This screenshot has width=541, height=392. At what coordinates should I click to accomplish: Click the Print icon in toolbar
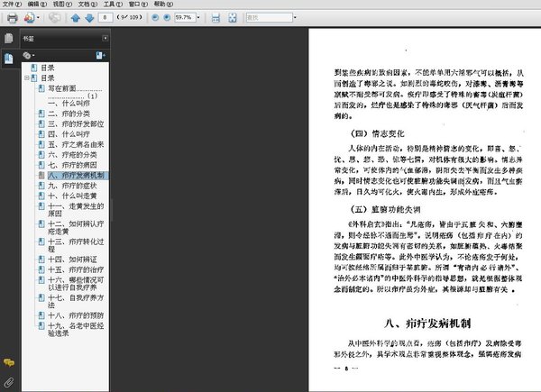[x=12, y=18]
